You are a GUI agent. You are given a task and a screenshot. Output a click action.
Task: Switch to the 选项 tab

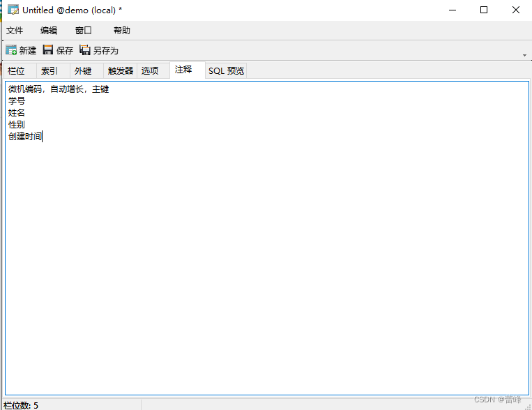click(x=153, y=70)
